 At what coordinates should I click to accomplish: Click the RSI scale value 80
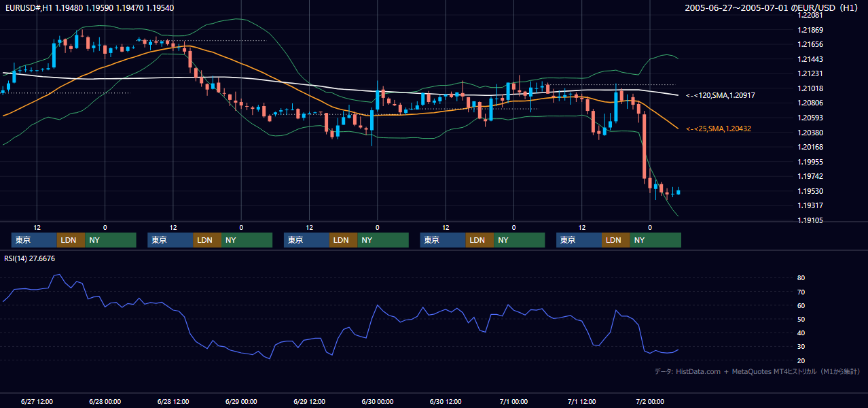point(801,278)
